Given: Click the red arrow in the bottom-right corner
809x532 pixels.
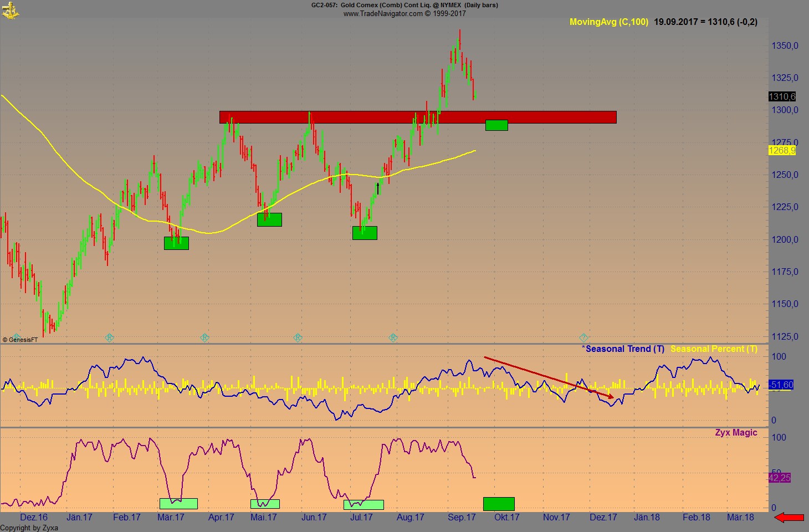Looking at the screenshot, I should click(x=790, y=518).
